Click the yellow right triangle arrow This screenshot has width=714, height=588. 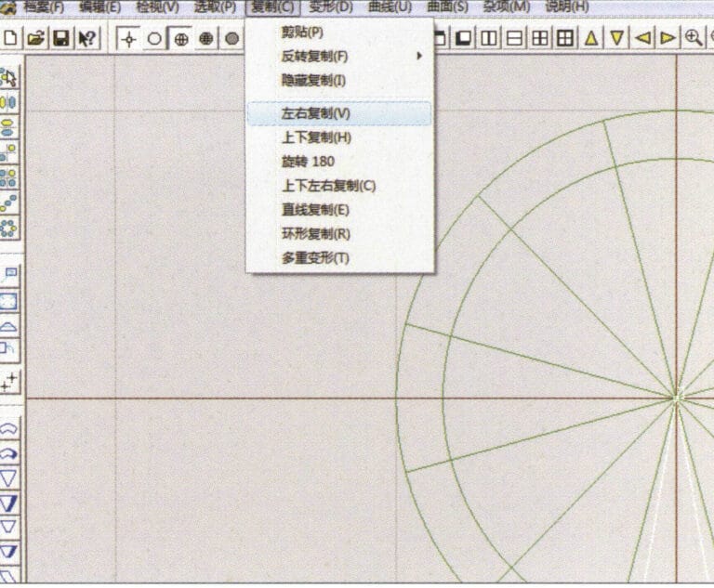668,38
